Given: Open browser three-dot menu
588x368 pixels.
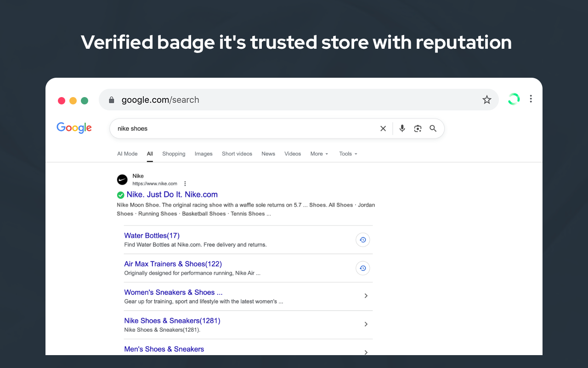Looking at the screenshot, I should (x=531, y=99).
